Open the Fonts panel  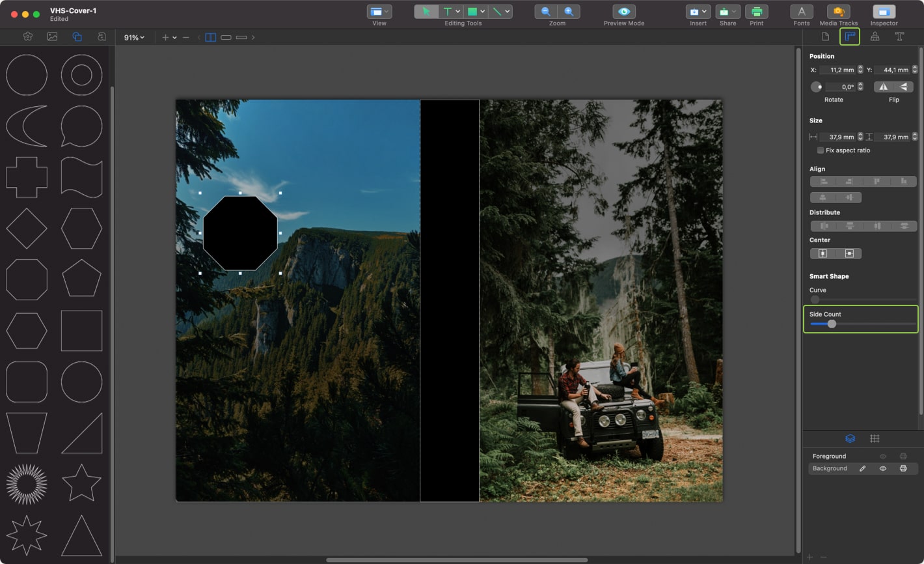pyautogui.click(x=801, y=12)
